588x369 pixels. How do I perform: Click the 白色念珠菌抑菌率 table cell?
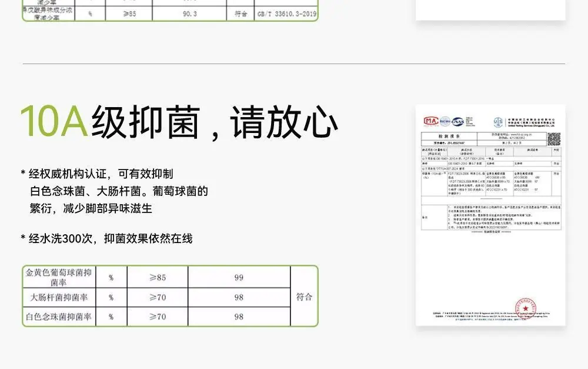[58, 317]
